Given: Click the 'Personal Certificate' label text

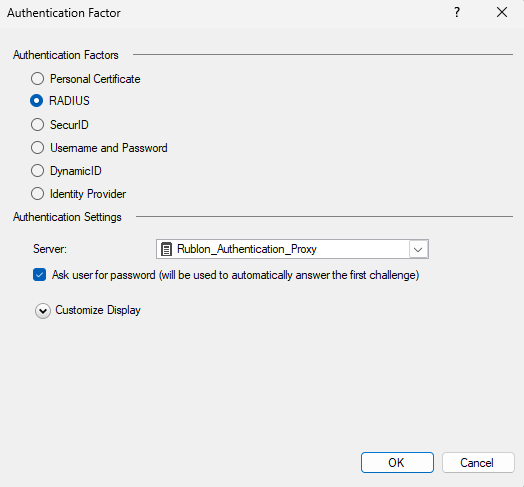Looking at the screenshot, I should [95, 79].
